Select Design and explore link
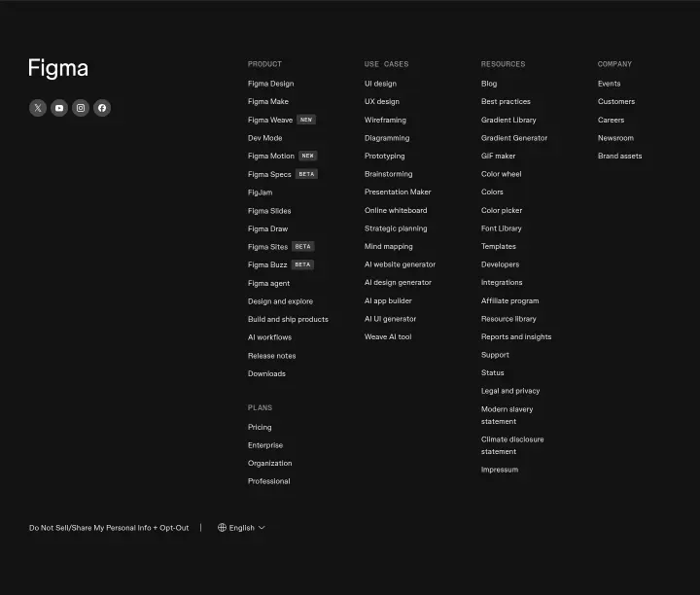Viewport: 700px width, 595px height. [280, 301]
